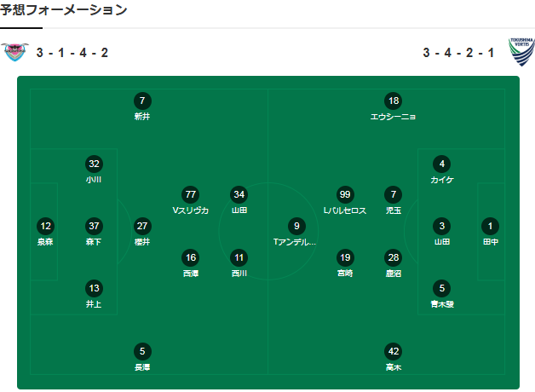Select player number 32 小川 marker

94,164
